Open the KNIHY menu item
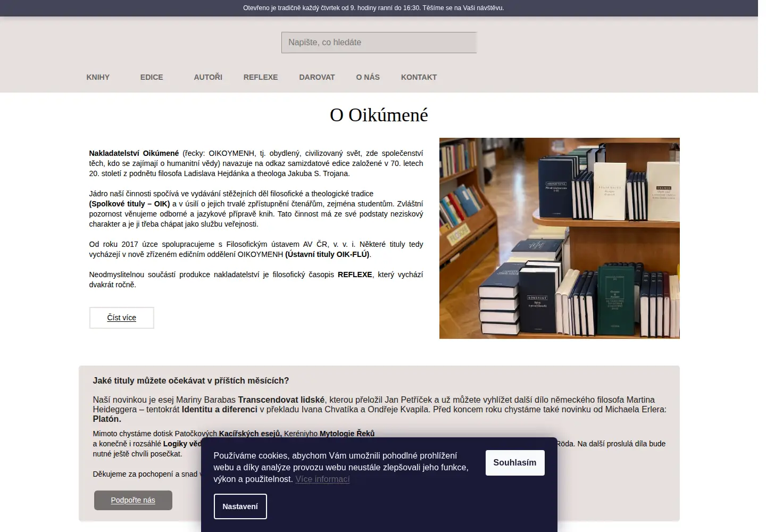This screenshot has width=766, height=532. pyautogui.click(x=98, y=77)
